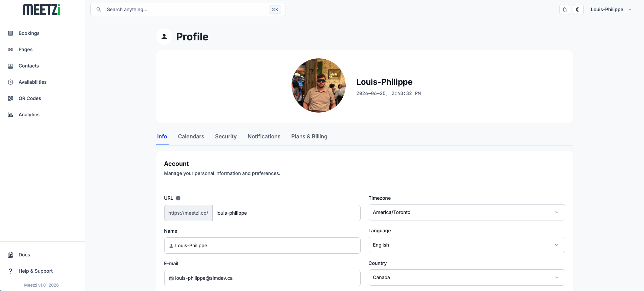Click the Analytics bar chart icon
The image size is (644, 291).
(x=10, y=115)
